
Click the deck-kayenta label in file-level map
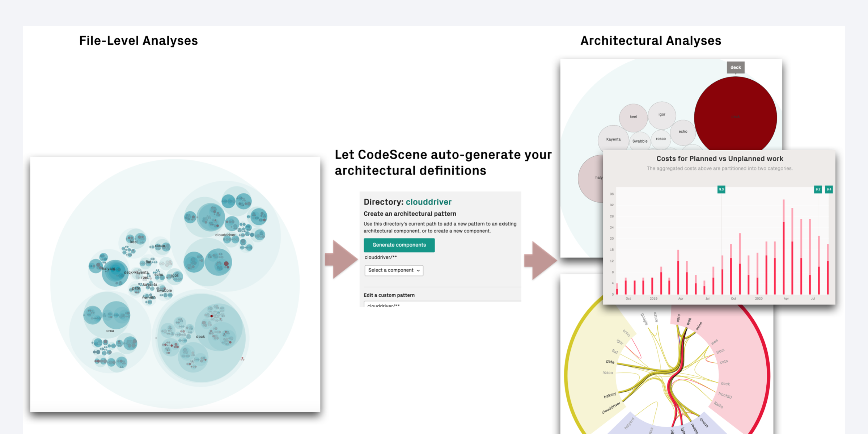(x=136, y=273)
